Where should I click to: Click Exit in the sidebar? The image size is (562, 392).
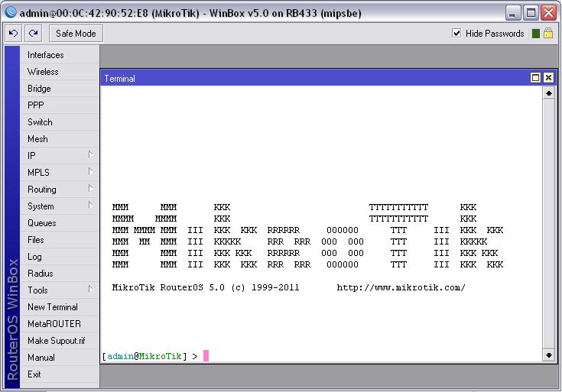pos(60,374)
